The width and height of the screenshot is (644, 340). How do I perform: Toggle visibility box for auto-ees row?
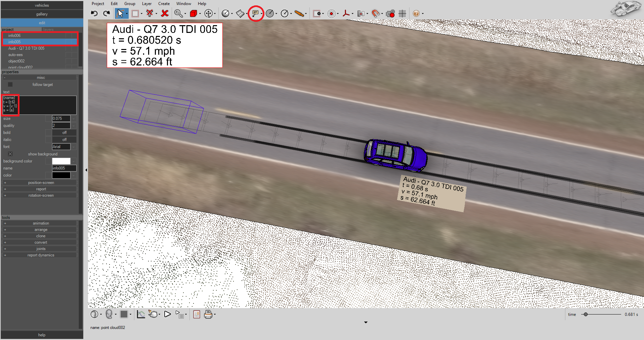coord(68,55)
